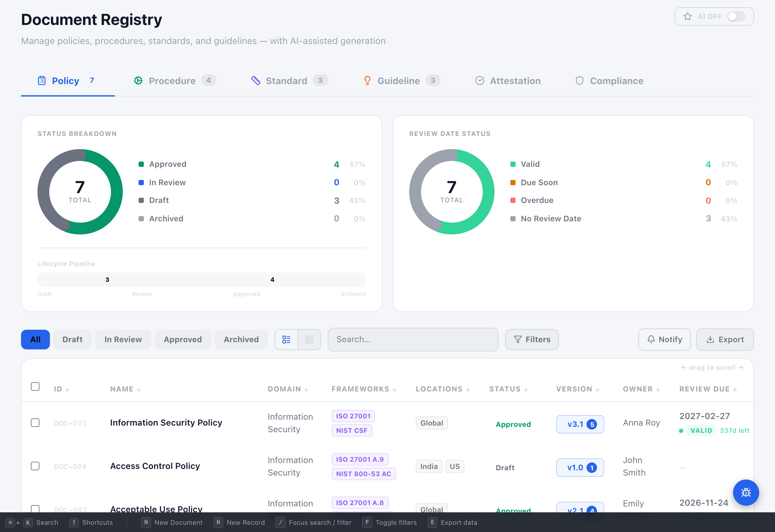Click into the search field

coord(413,339)
